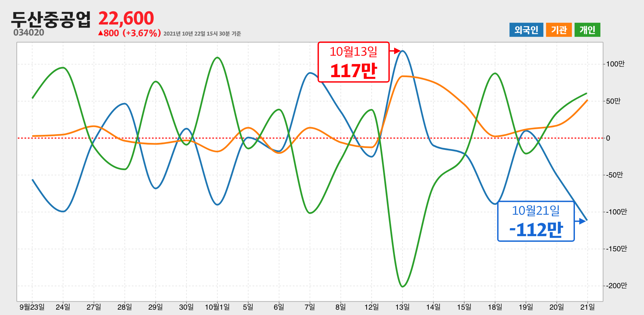Click the x-axis label 8일
The width and height of the screenshot is (644, 315).
[x=341, y=307]
